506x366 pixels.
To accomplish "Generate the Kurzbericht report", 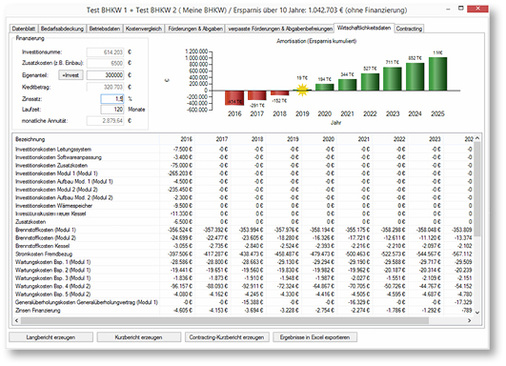I will [139, 337].
